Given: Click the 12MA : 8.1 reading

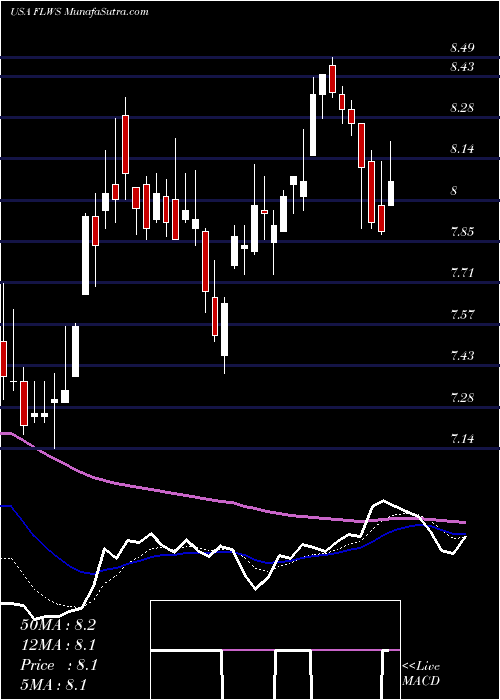Looking at the screenshot, I should pyautogui.click(x=58, y=645).
